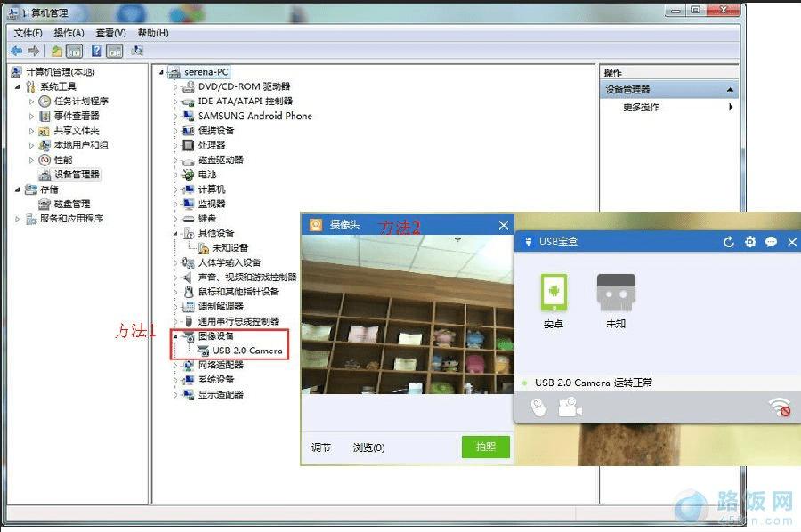Image resolution: width=801 pixels, height=532 pixels.
Task: Click the 计算机 category icon
Action: tap(189, 189)
